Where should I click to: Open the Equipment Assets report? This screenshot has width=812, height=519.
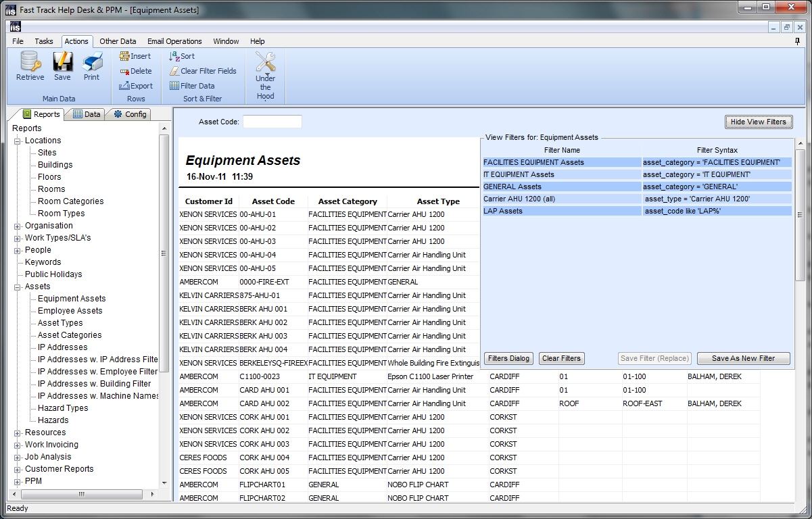click(x=72, y=299)
